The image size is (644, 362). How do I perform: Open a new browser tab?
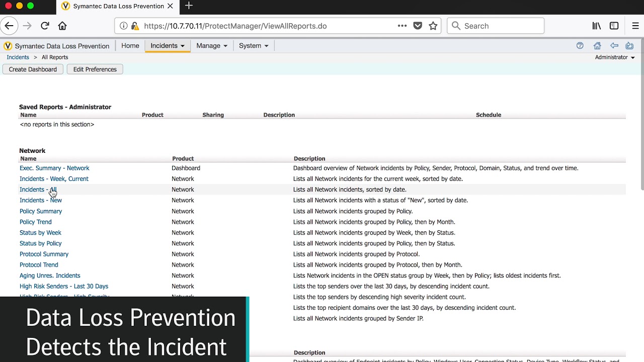[189, 6]
